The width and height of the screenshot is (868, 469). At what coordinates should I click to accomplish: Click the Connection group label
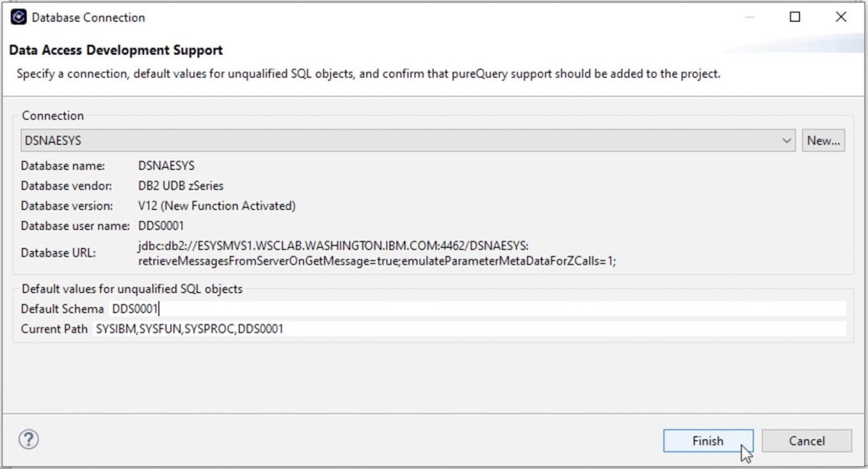[53, 116]
